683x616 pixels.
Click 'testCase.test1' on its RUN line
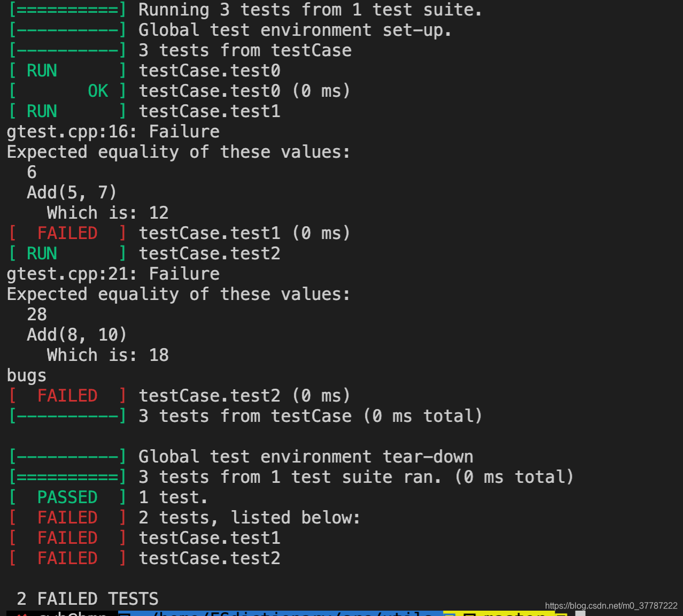(209, 112)
